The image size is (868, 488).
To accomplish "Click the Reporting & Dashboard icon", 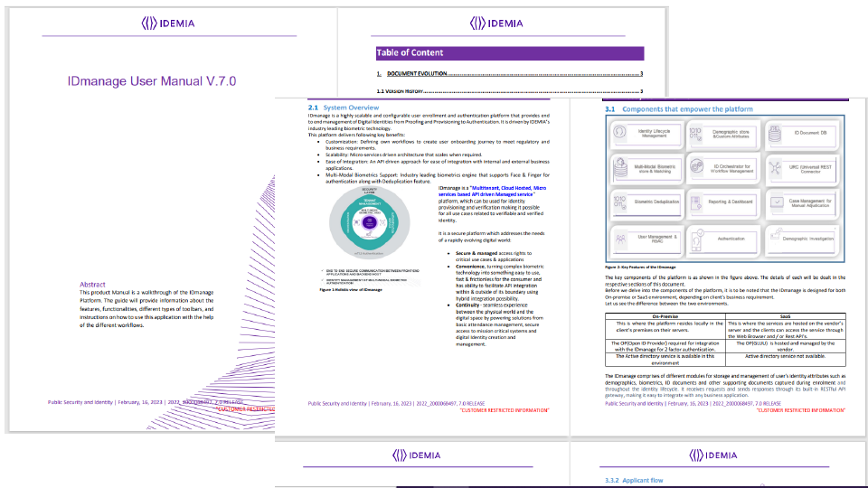I will pyautogui.click(x=696, y=203).
